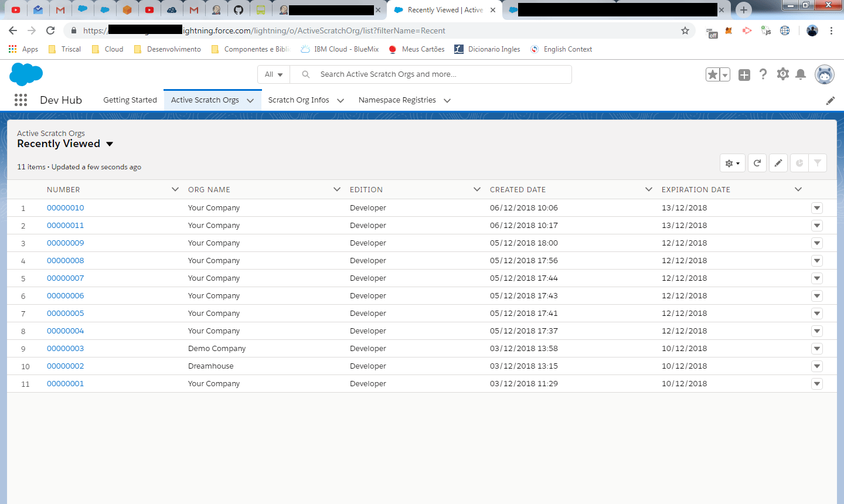
Task: Open the Dicionario Ingles bookmark
Action: [488, 49]
